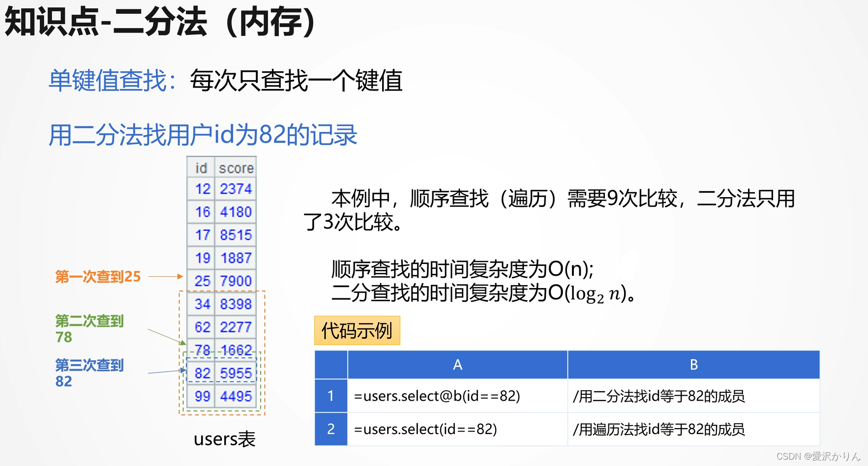Click the formula =users.select@b(id==82)
The width and height of the screenshot is (868, 466).
coord(437,396)
